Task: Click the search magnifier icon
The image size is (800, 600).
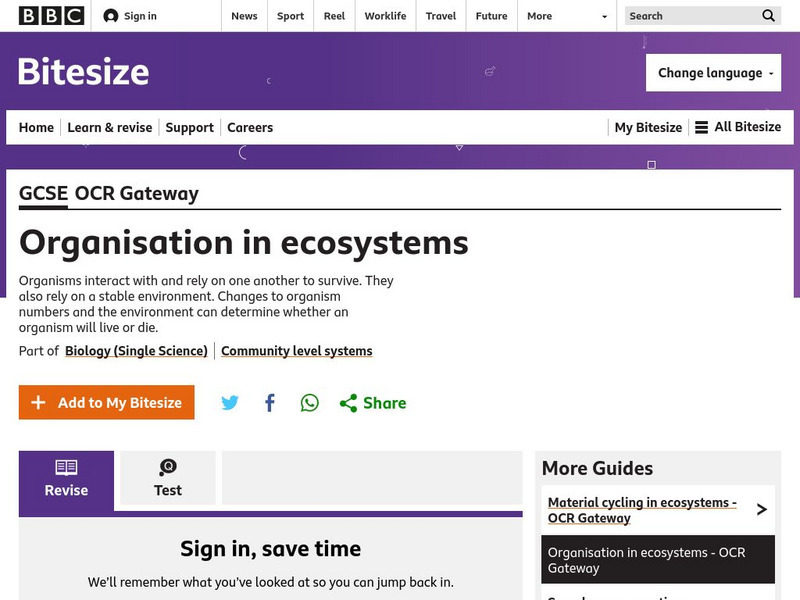Action: pos(768,16)
